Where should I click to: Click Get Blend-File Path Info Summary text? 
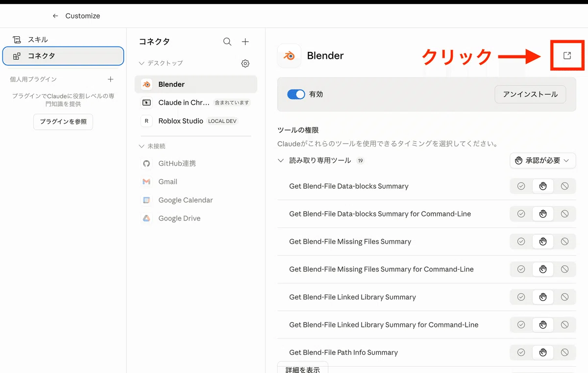(343, 352)
